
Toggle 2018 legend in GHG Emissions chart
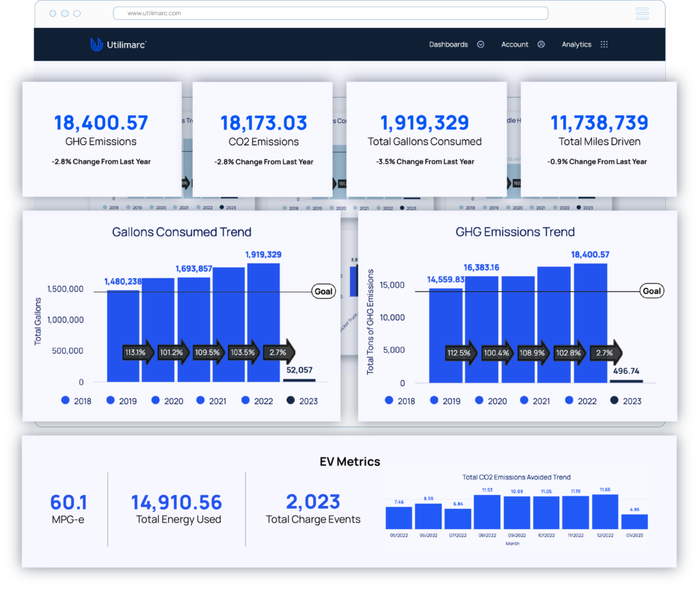pos(400,401)
